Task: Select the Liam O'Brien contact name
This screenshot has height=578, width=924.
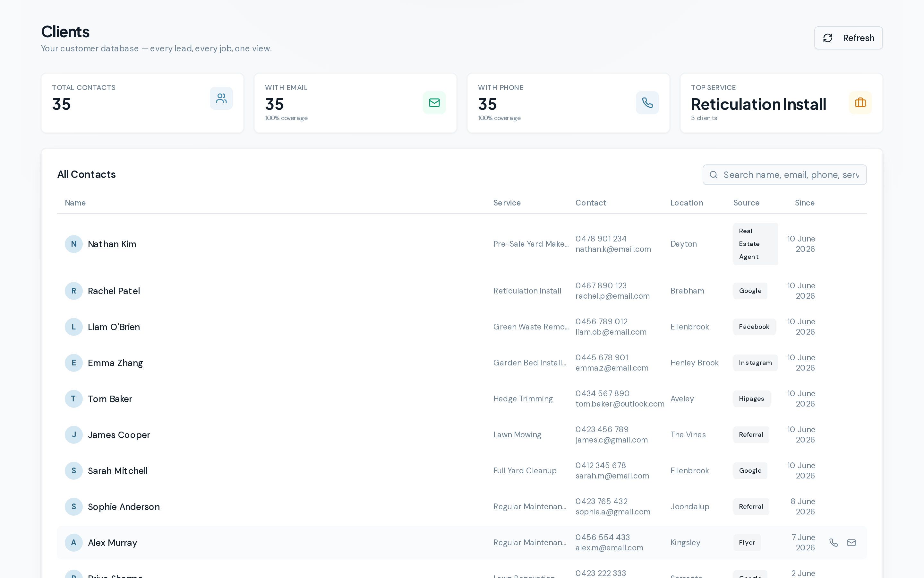Action: pos(114,327)
